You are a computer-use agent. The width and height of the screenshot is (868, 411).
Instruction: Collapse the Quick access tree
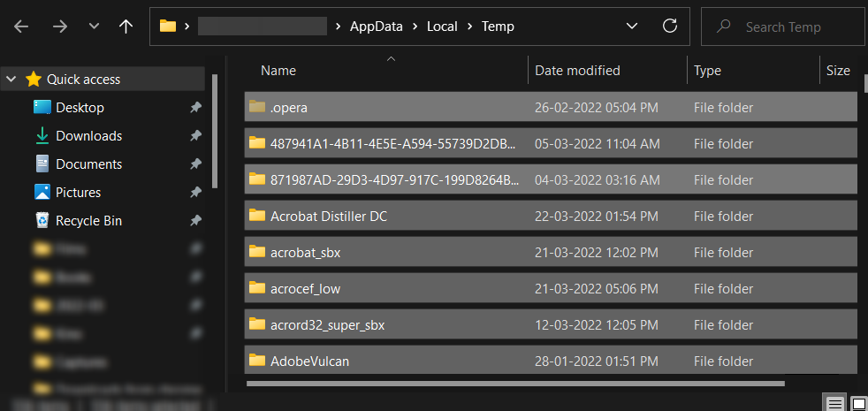(11, 80)
